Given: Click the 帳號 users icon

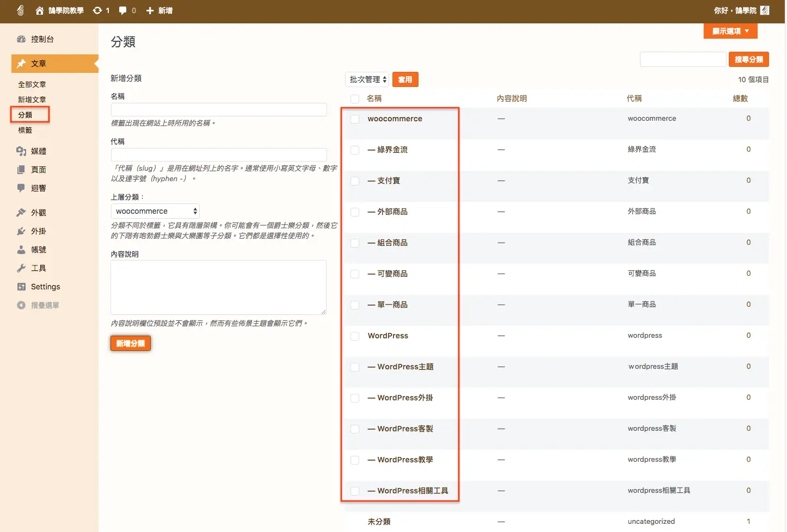Looking at the screenshot, I should pos(21,250).
